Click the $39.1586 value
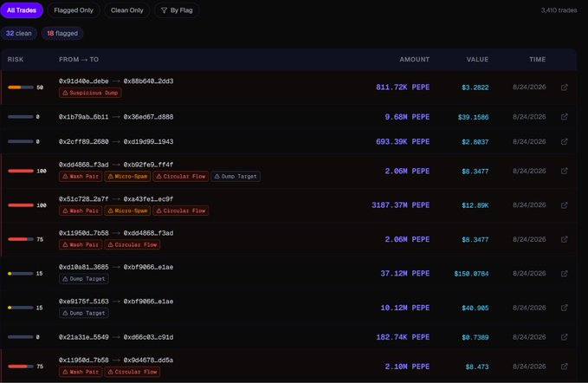588x383 pixels. (473, 118)
